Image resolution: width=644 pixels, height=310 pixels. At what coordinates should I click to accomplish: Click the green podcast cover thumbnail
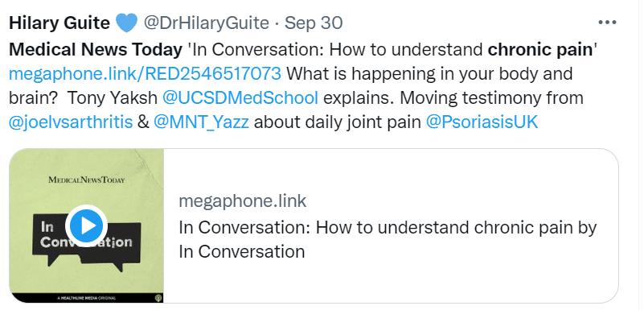[x=86, y=225]
